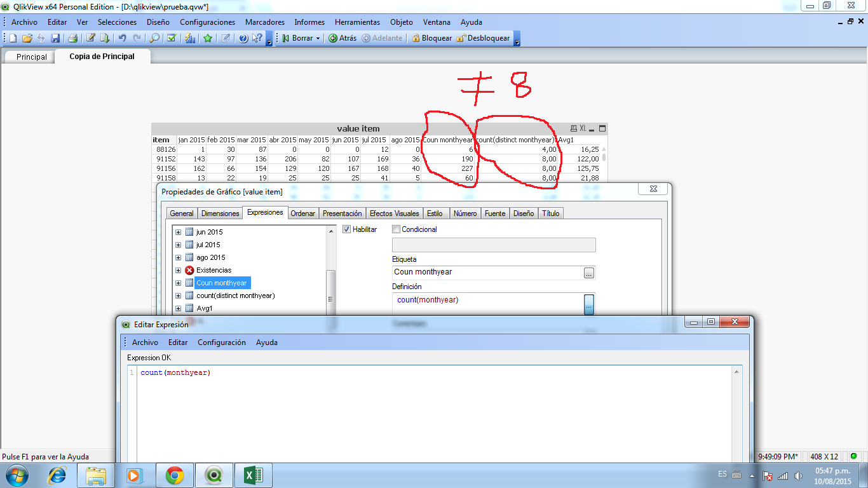Click the Undo arrow icon
This screenshot has width=868, height=488.
(123, 38)
